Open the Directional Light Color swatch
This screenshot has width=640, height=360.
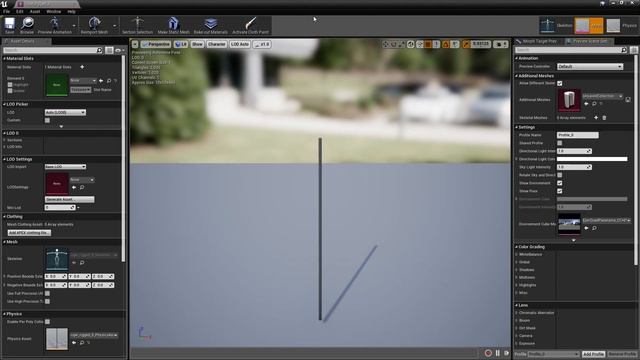click(592, 159)
